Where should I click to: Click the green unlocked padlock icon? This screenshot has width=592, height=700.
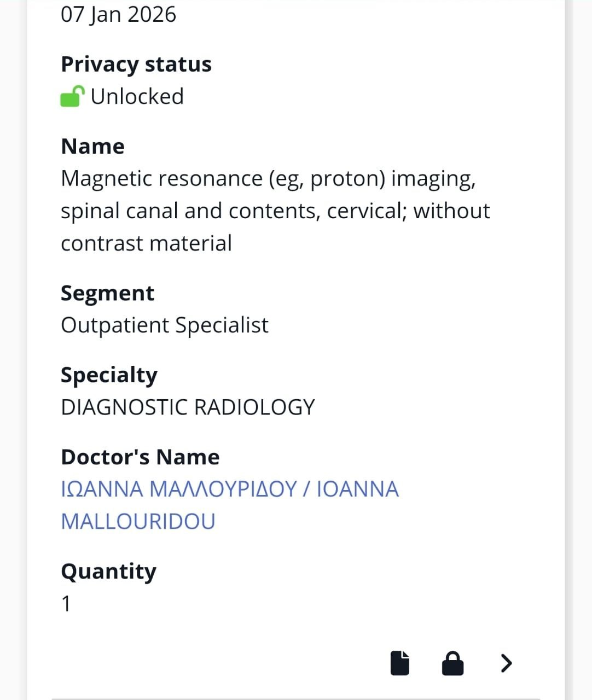[72, 97]
